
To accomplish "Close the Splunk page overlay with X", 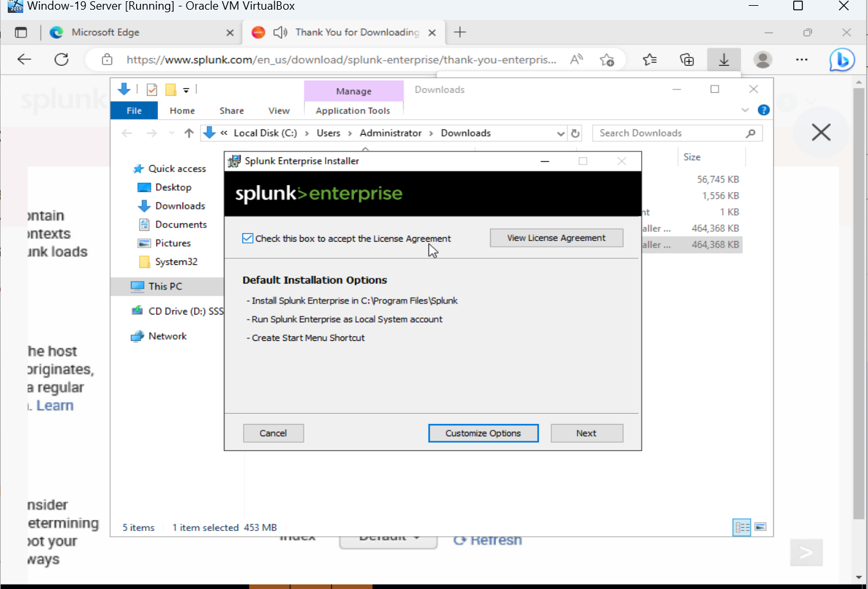I will (x=821, y=133).
